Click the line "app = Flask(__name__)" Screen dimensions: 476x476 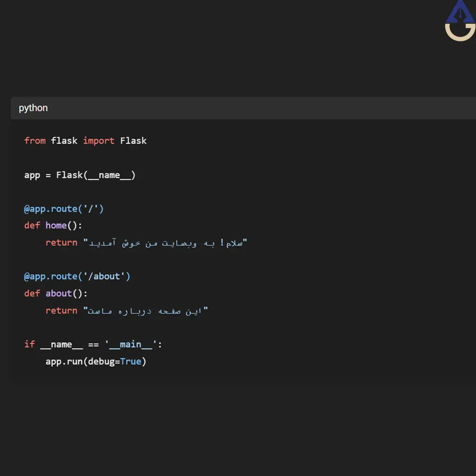(80, 175)
